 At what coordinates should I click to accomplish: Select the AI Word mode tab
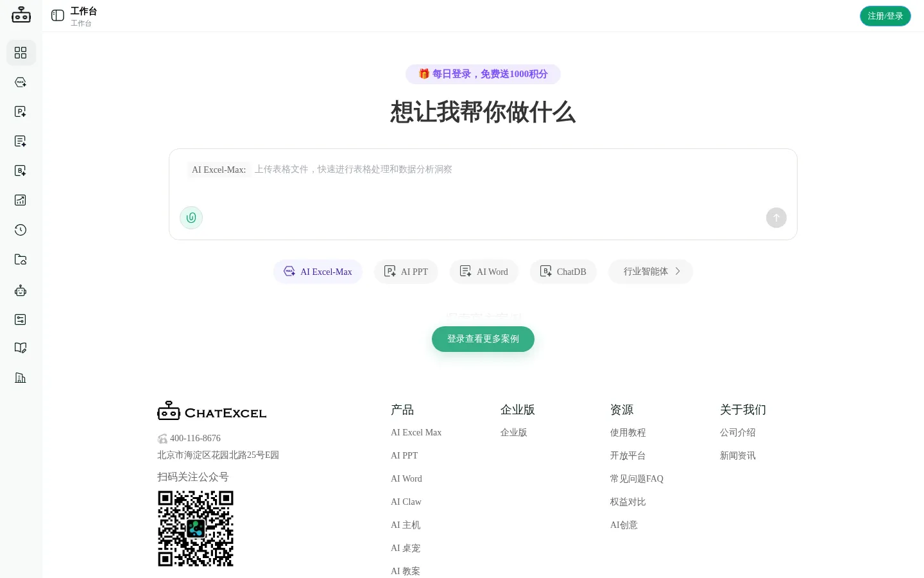(484, 272)
